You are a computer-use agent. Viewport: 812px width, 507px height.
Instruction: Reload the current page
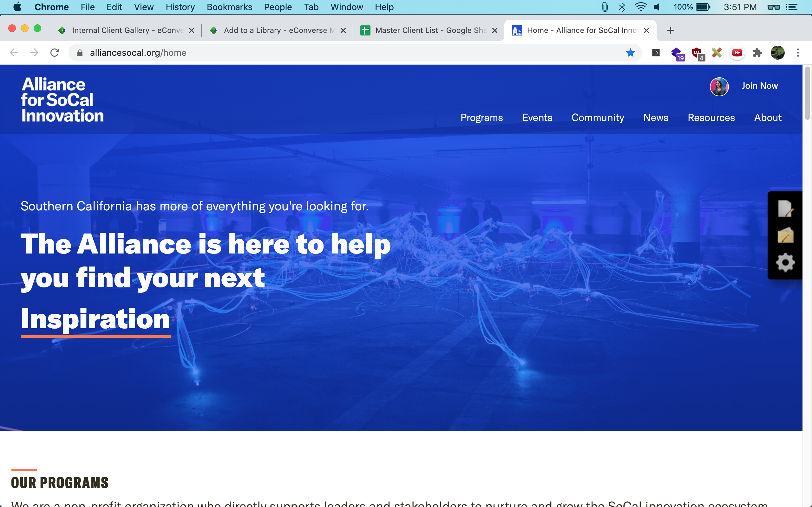point(55,53)
